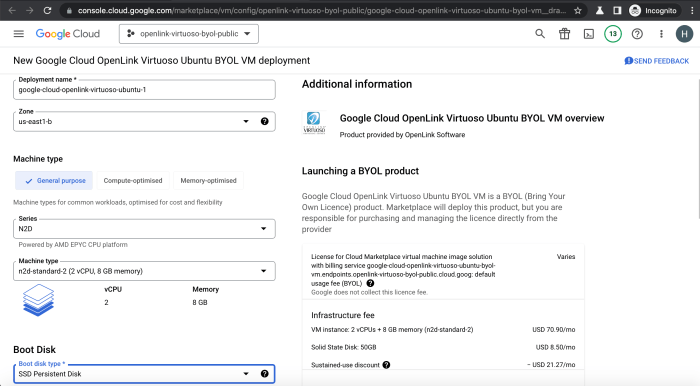Click 'Google does not collect this licence fee.'
The width and height of the screenshot is (700, 386).
(x=369, y=293)
